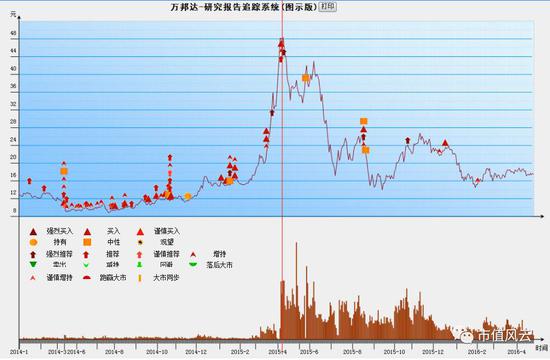The image size is (550, 360).
Task: Select the 跑赢大市 legend label
Action: [x=113, y=278]
